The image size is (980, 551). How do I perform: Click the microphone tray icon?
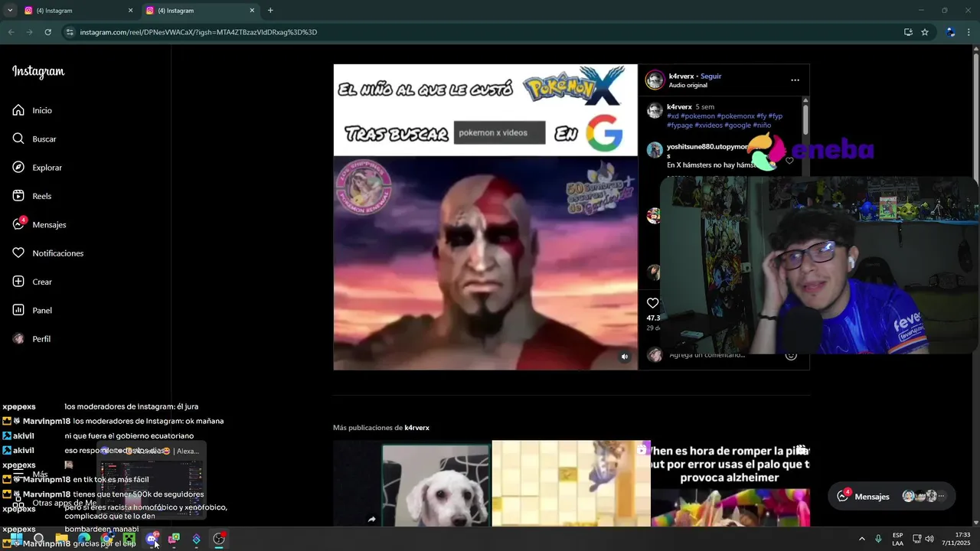[x=878, y=539]
